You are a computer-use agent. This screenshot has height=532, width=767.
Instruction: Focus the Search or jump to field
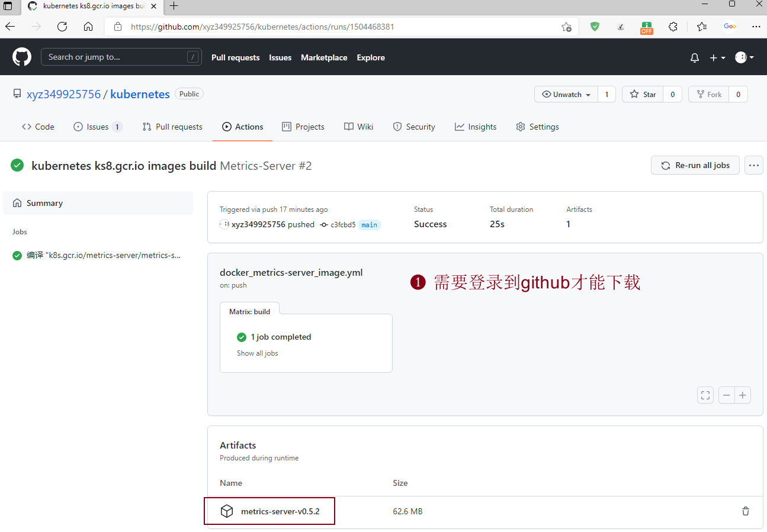[x=121, y=57]
